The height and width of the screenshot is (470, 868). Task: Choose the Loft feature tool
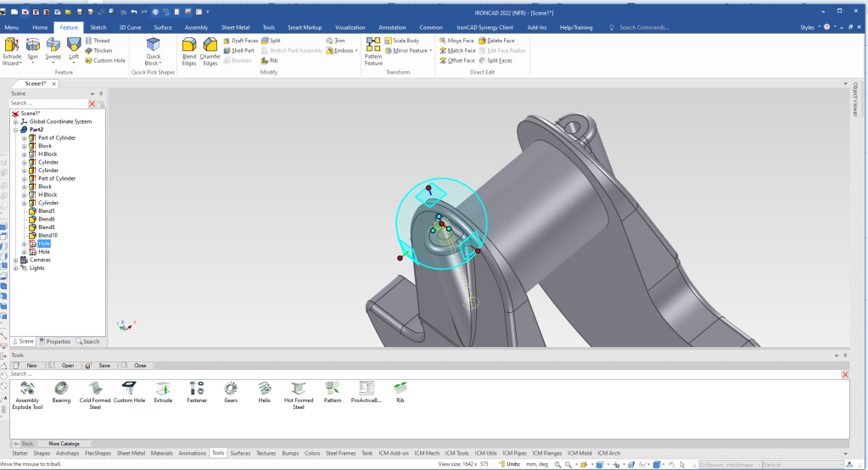[74, 45]
